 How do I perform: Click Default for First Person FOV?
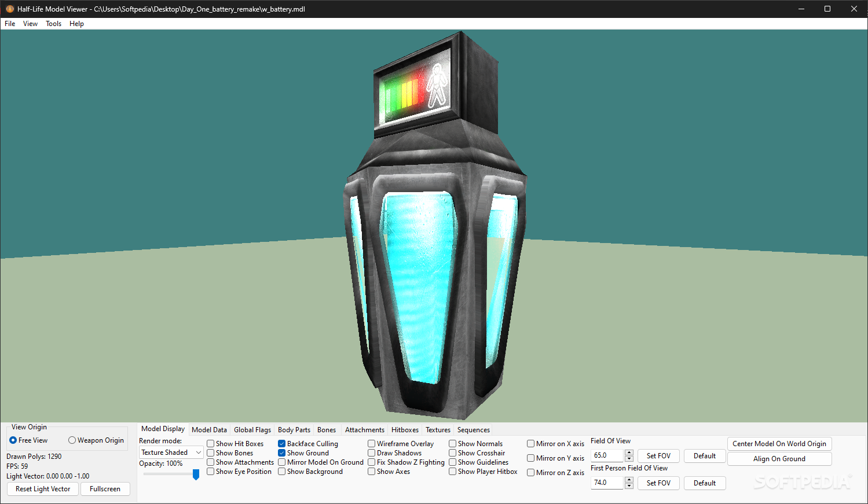705,483
